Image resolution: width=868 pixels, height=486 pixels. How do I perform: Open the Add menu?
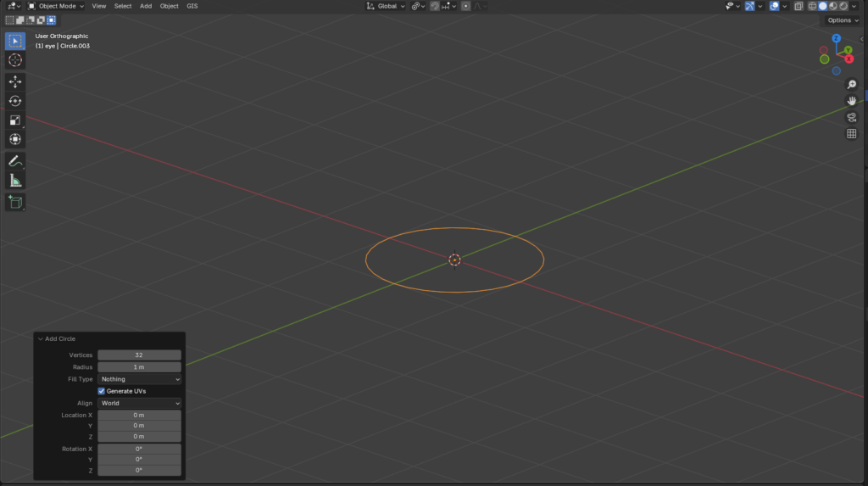click(146, 6)
